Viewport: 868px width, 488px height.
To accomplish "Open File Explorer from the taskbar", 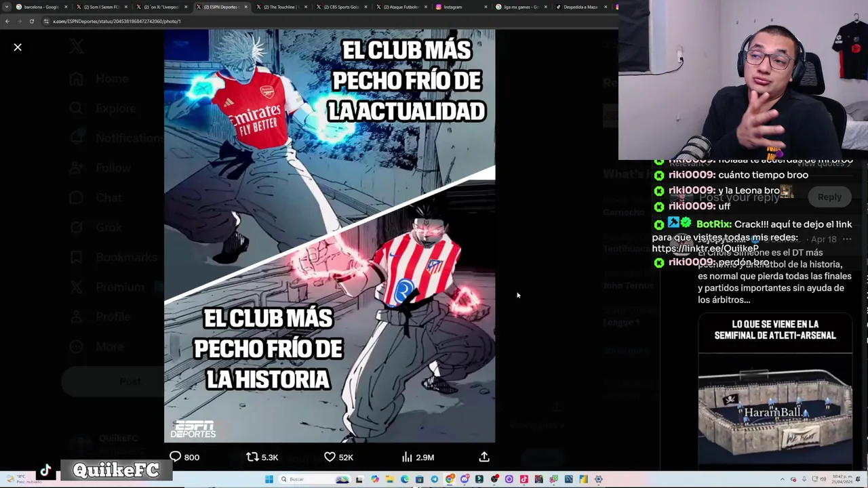I will (389, 479).
